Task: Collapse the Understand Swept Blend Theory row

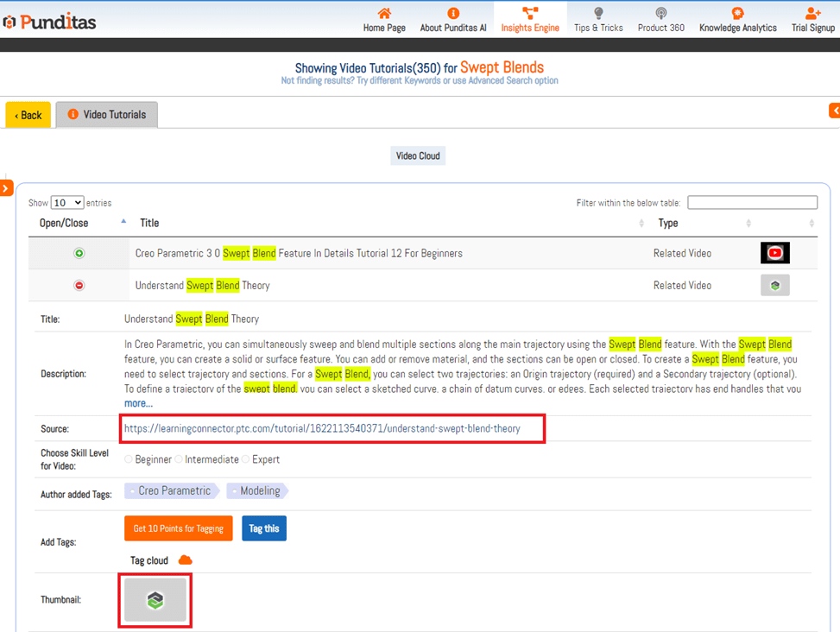Action: click(x=79, y=285)
